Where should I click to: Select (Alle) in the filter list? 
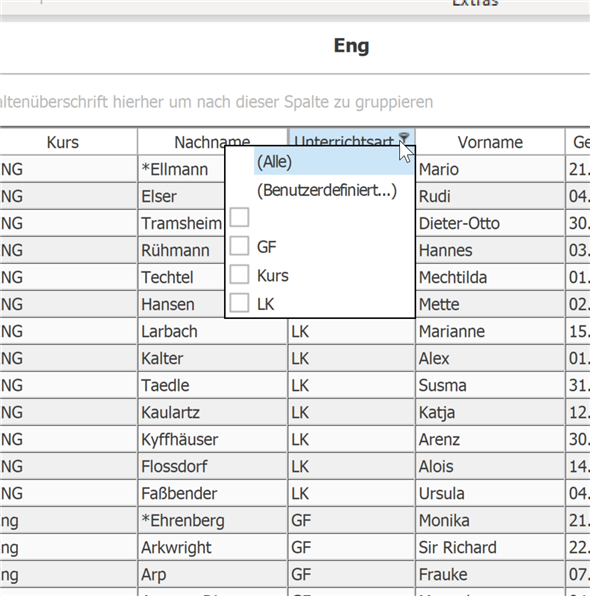pos(334,162)
